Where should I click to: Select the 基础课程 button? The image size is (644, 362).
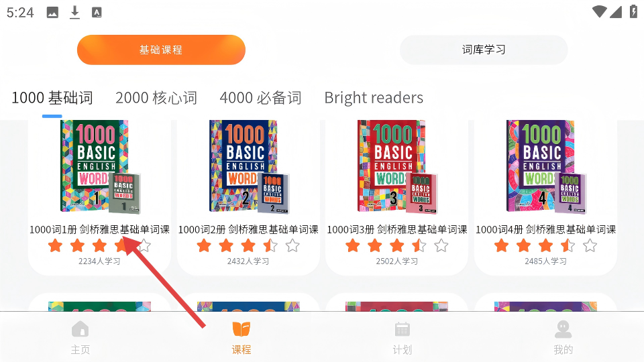(x=161, y=50)
